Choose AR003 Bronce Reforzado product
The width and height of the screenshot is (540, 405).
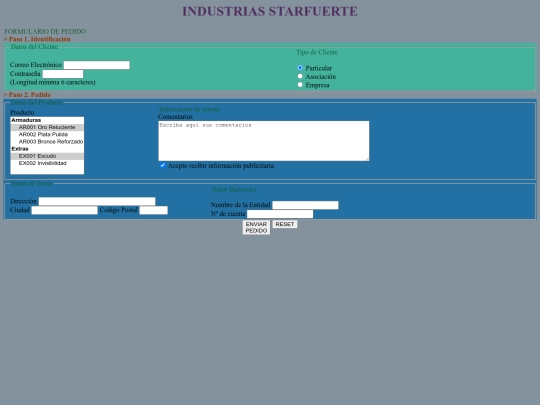(x=47, y=142)
